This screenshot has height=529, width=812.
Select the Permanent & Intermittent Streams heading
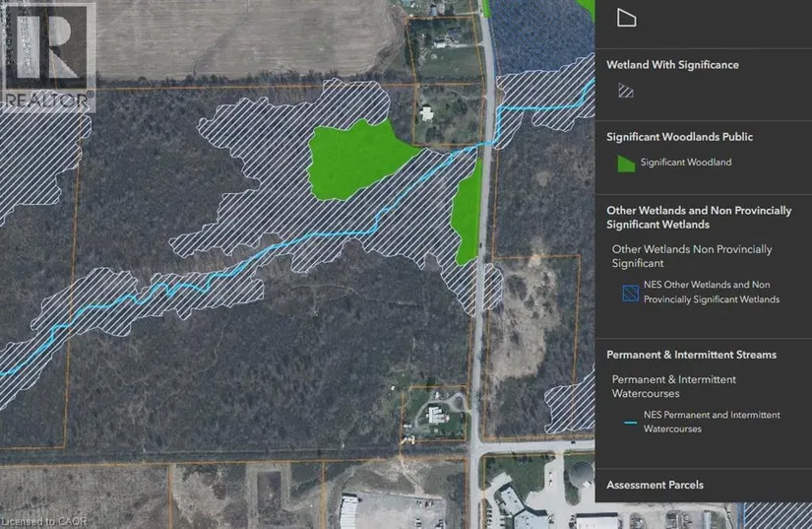691,355
